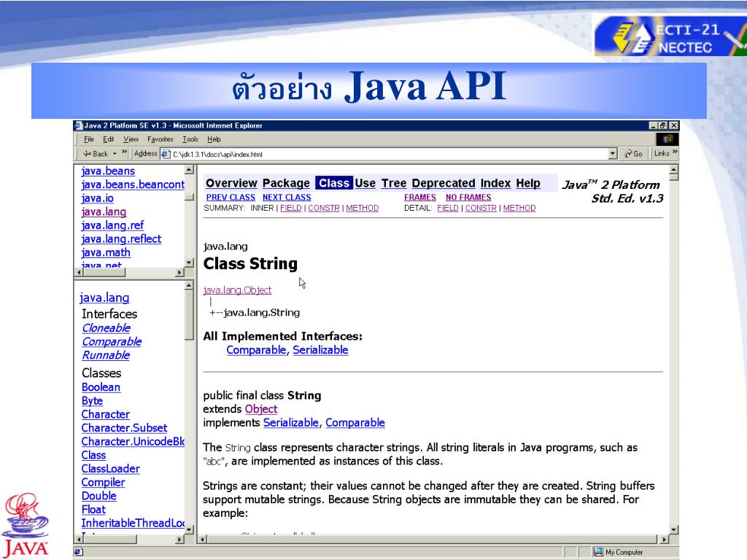Open the Address bar dropdown arrow

(613, 153)
